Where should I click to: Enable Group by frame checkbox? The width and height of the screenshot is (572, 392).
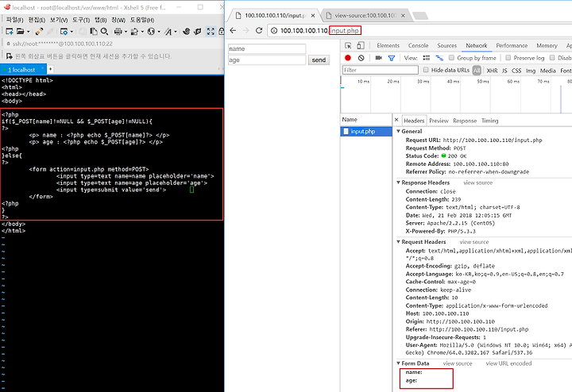click(x=451, y=58)
